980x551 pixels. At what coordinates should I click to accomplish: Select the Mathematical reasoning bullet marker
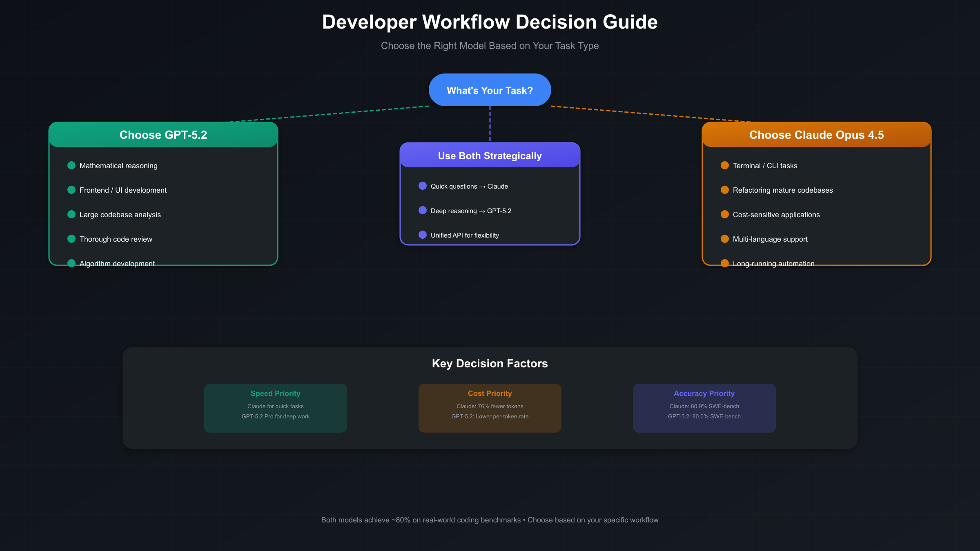coord(71,165)
